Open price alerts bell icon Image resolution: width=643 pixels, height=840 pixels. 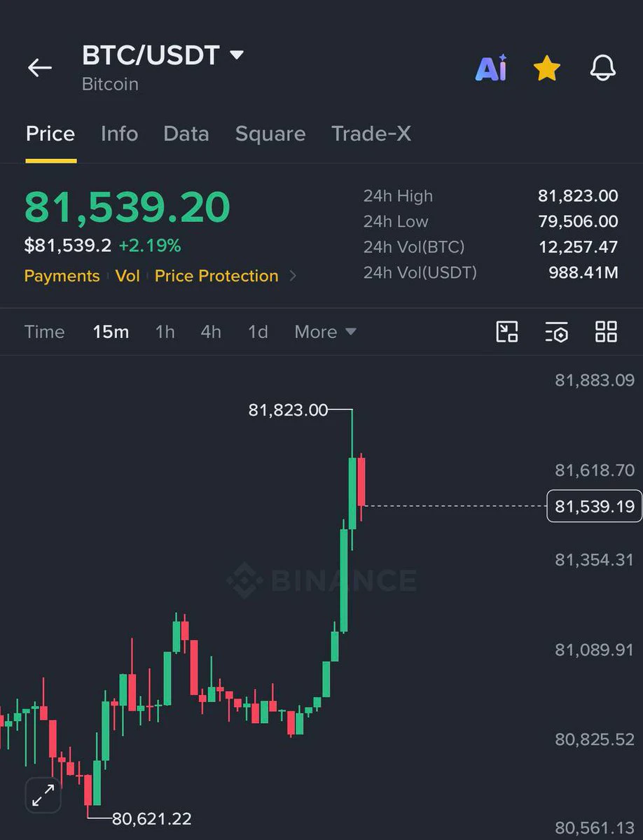(x=602, y=69)
